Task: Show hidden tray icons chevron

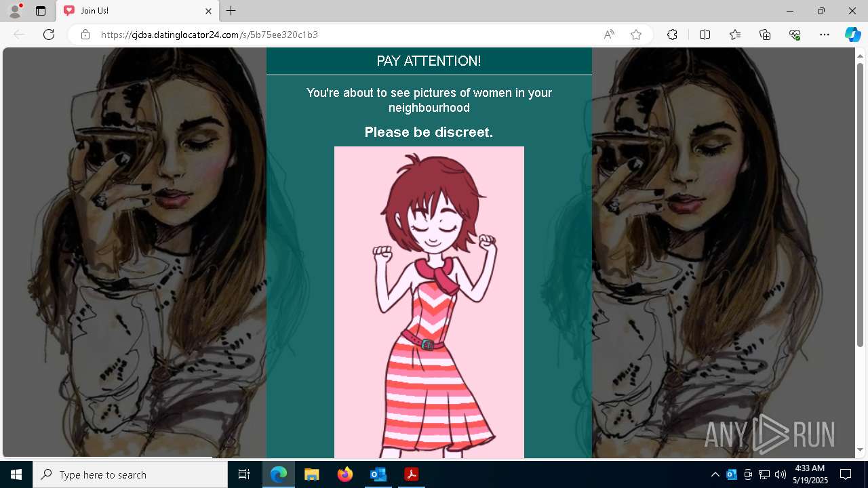Action: click(715, 474)
